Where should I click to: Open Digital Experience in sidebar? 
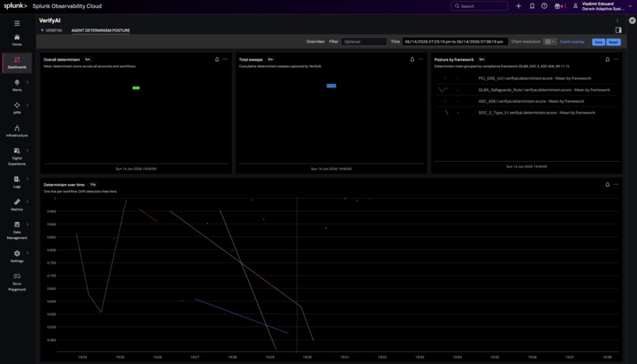[x=17, y=156]
